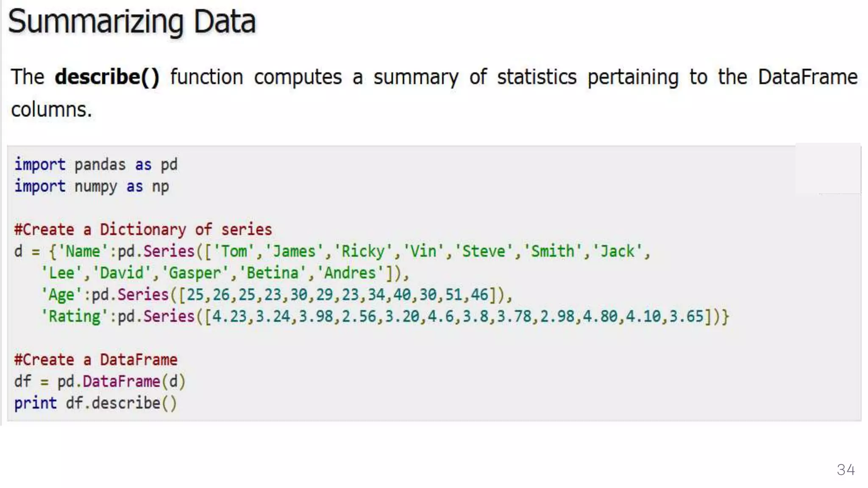The width and height of the screenshot is (868, 488).
Task: Click the '#Create a Dictionary of series' comment
Action: point(143,230)
